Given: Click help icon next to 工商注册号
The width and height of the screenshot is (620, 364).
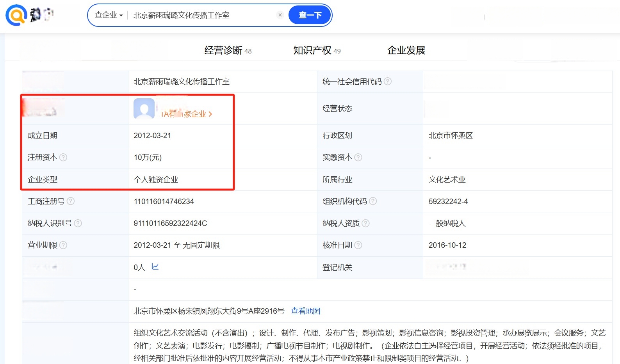Looking at the screenshot, I should click(x=71, y=201).
